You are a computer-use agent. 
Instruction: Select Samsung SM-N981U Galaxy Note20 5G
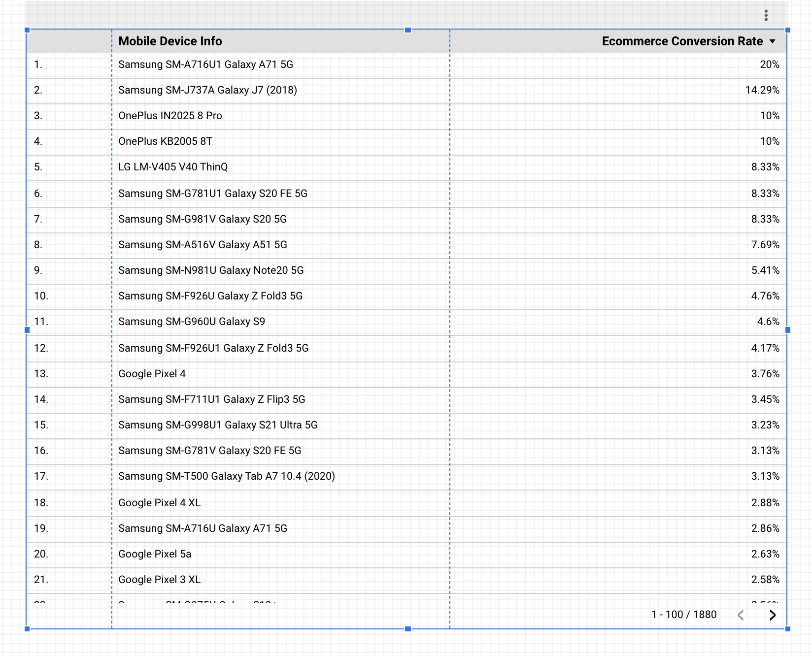click(x=406, y=271)
